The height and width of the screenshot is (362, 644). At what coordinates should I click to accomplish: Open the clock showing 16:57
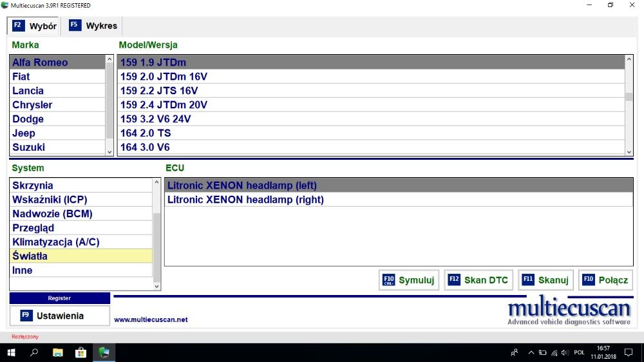coord(603,352)
